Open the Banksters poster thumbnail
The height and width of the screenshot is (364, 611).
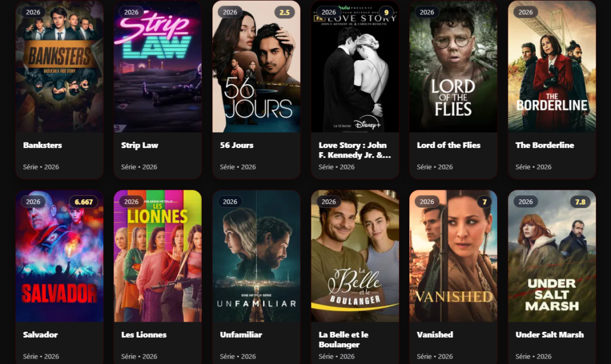(59, 66)
